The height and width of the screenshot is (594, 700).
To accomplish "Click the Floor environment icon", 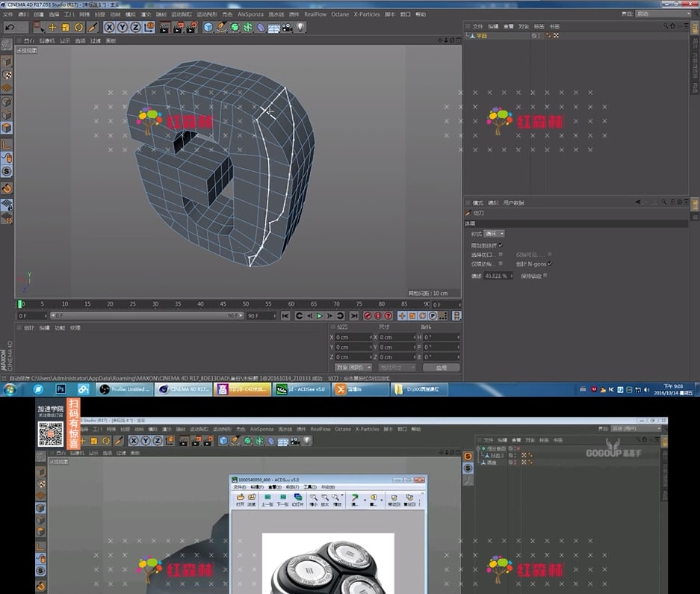I will point(273,28).
